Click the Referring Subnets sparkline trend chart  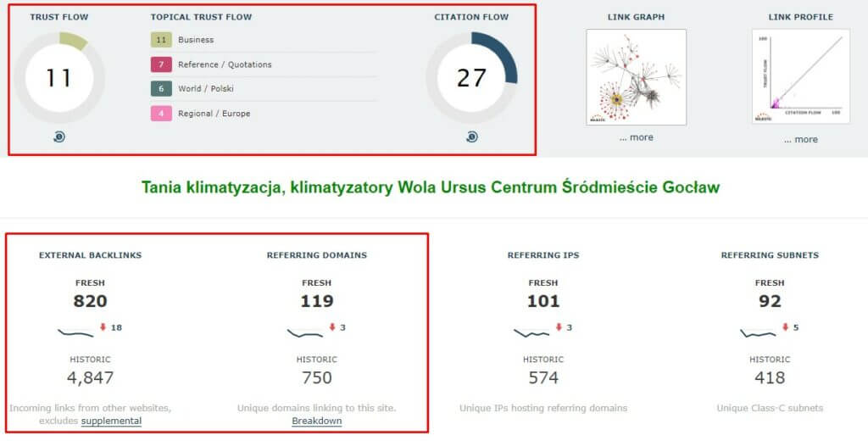click(x=758, y=331)
